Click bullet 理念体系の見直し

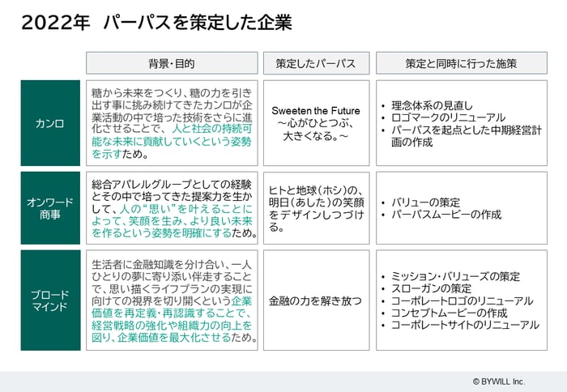[x=432, y=105]
